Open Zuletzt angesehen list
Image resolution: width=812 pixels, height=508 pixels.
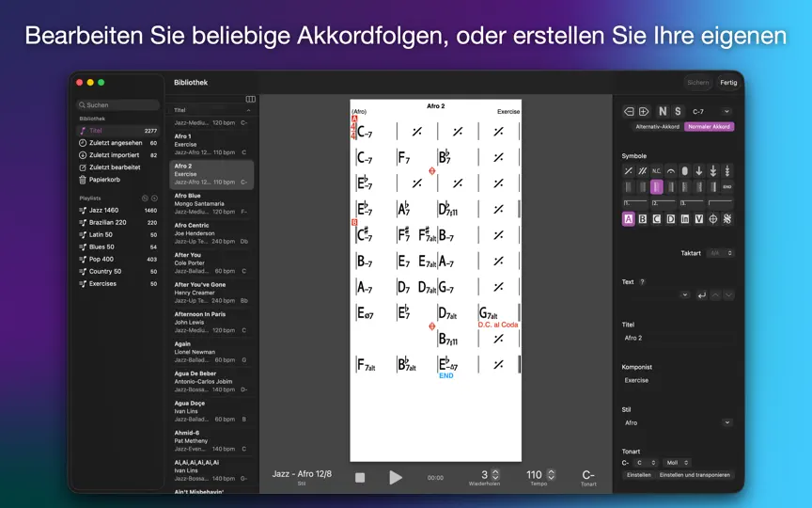click(118, 143)
